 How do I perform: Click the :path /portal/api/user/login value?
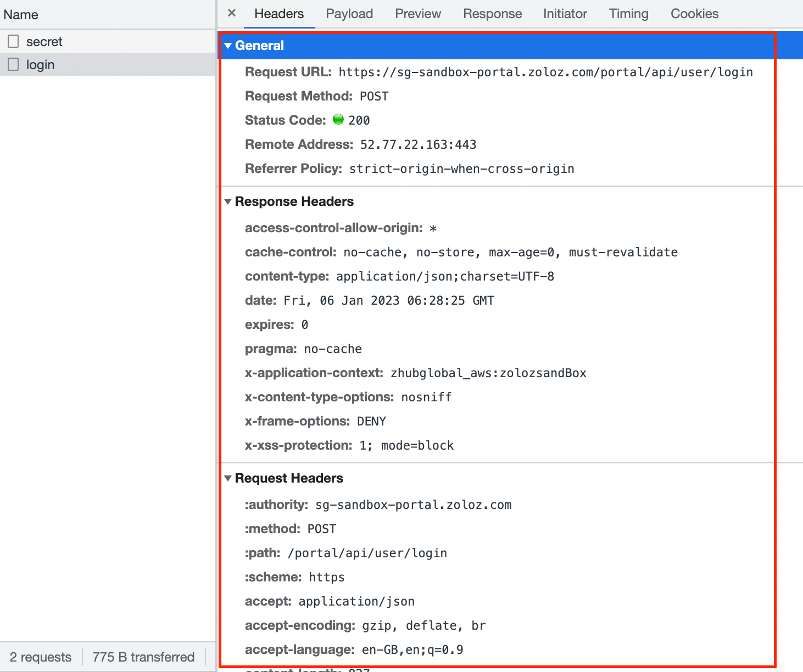coord(367,553)
